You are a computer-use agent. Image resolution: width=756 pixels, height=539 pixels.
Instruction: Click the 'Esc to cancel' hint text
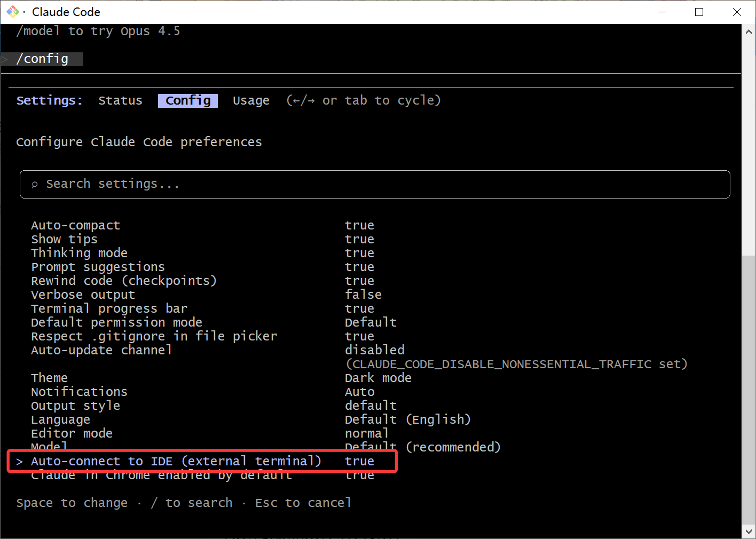point(303,503)
